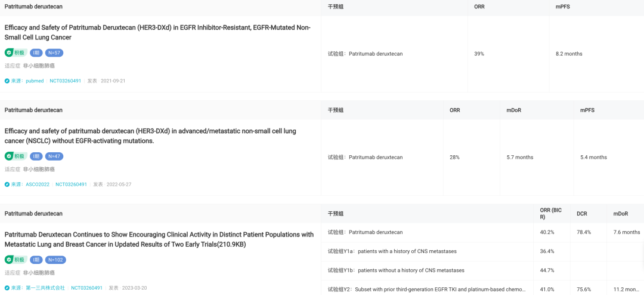The width and height of the screenshot is (644, 295).
Task: Open the study title without EGFR-activating mutations
Action: coord(150,136)
